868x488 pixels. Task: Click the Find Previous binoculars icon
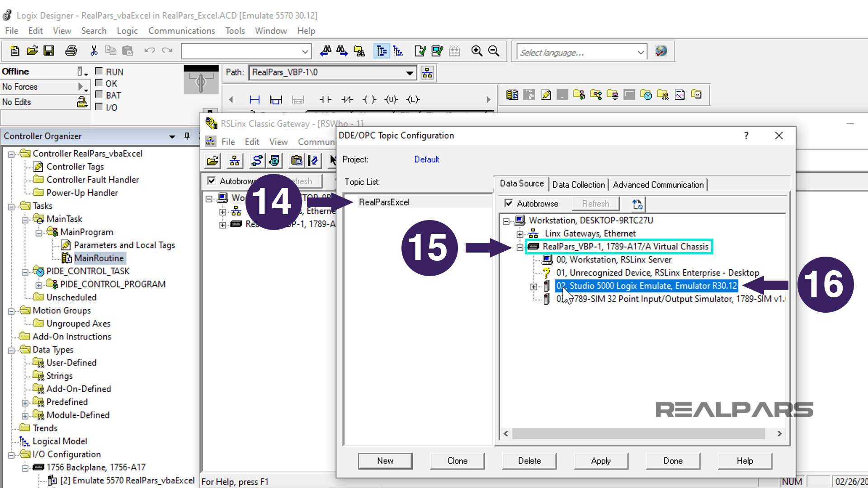(x=325, y=51)
